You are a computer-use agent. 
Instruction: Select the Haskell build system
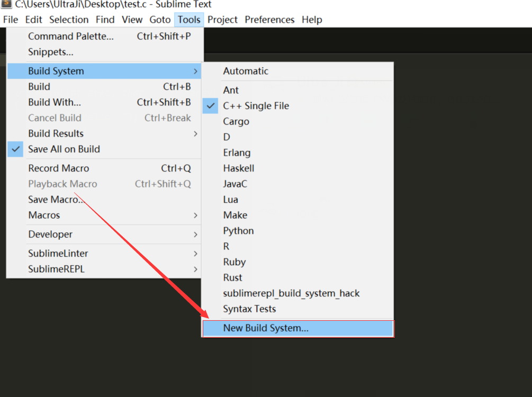click(298, 168)
